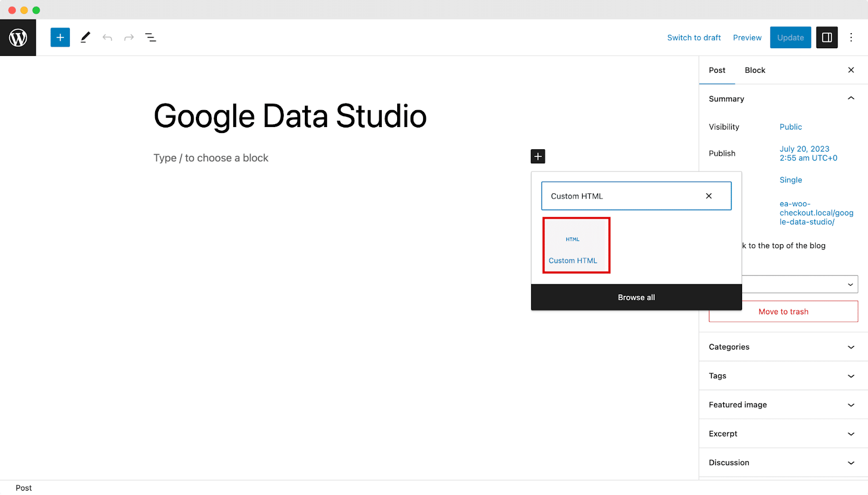Select the Tools pencil icon
The image size is (868, 495).
pos(85,37)
